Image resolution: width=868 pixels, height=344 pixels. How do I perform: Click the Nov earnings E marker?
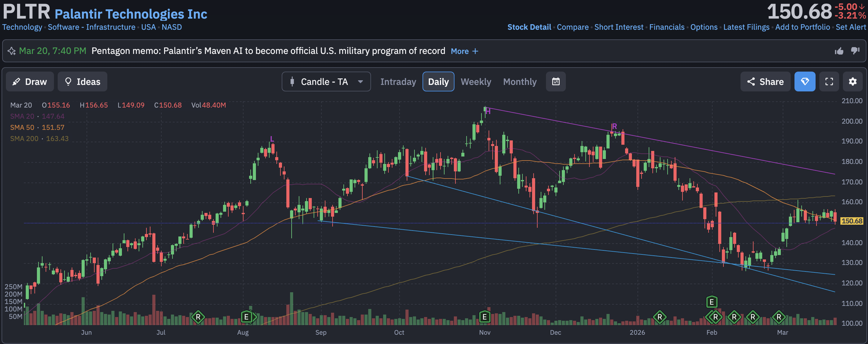click(x=484, y=317)
